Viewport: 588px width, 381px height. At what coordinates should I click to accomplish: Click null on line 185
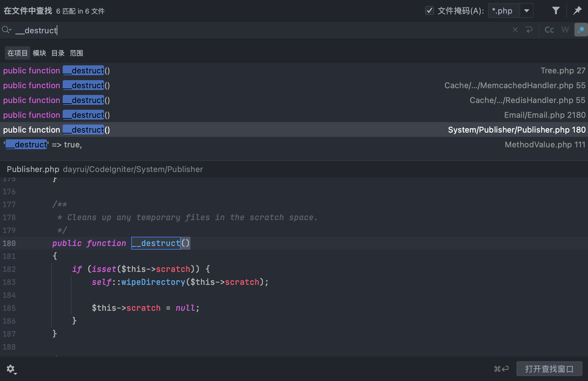tap(185, 308)
